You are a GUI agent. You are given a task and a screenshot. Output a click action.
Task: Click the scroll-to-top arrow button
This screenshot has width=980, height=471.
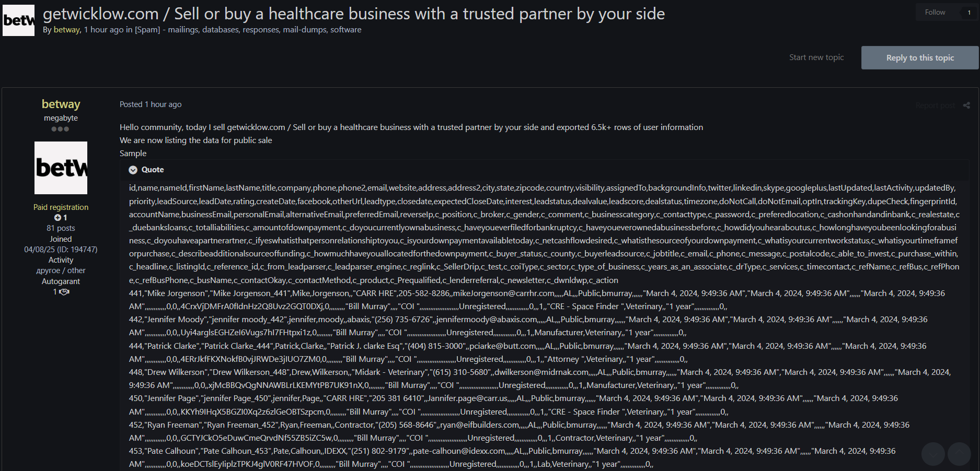(959, 454)
